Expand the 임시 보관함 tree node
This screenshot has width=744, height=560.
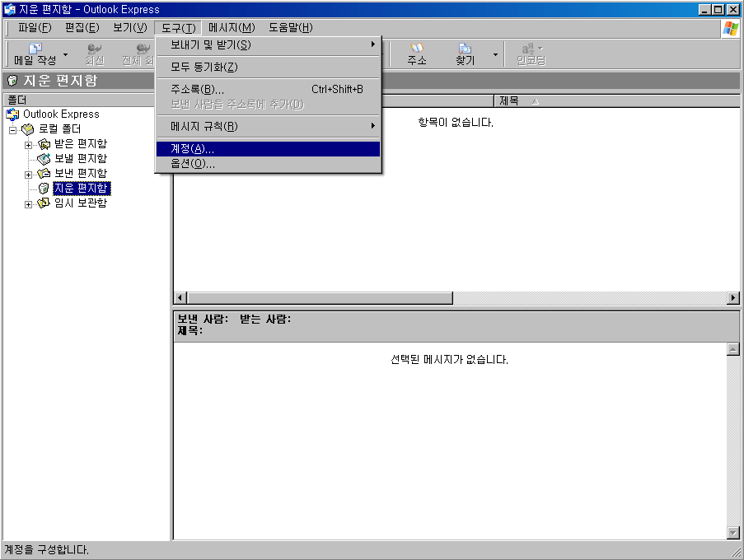[x=29, y=205]
